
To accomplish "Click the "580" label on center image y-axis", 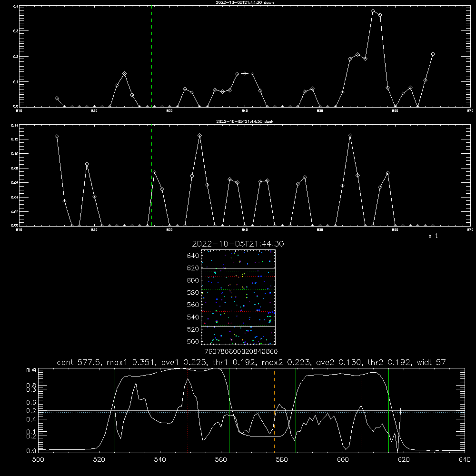I will [x=193, y=293].
